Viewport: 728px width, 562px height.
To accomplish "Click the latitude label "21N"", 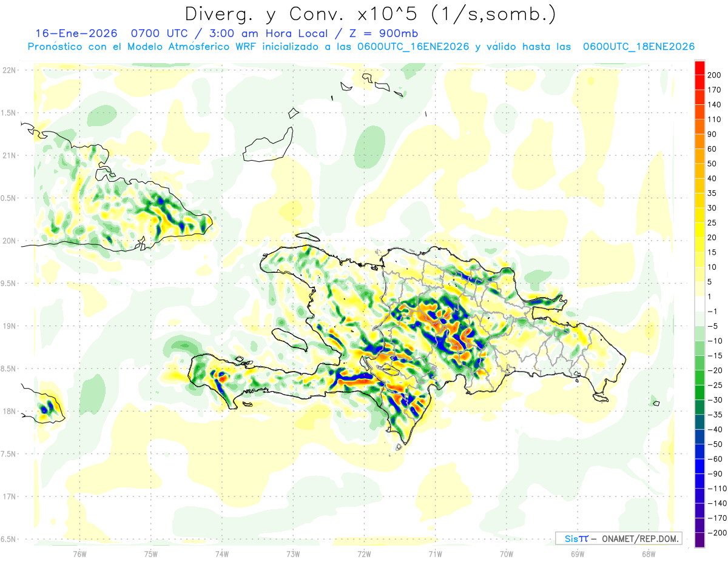I will [9, 156].
